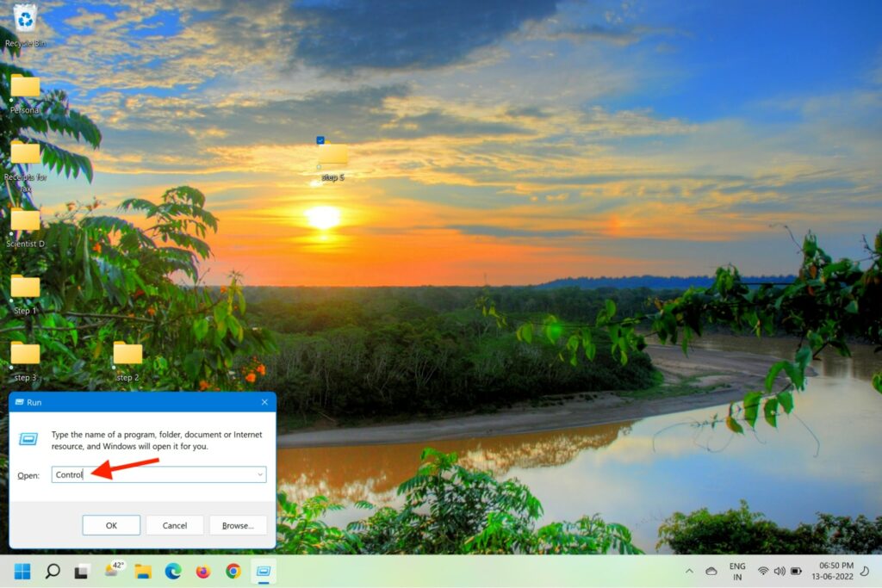
Task: Open the ENG IN language switcher
Action: coord(737,571)
